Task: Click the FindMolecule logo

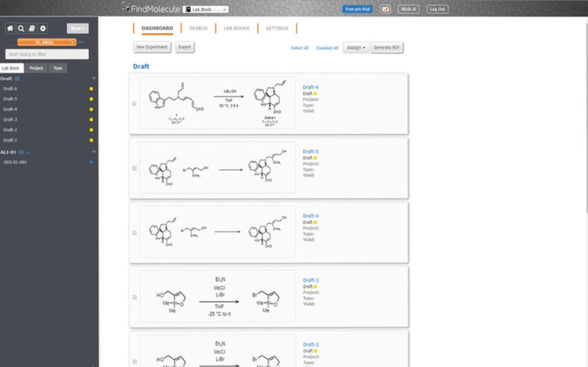Action: 150,9
